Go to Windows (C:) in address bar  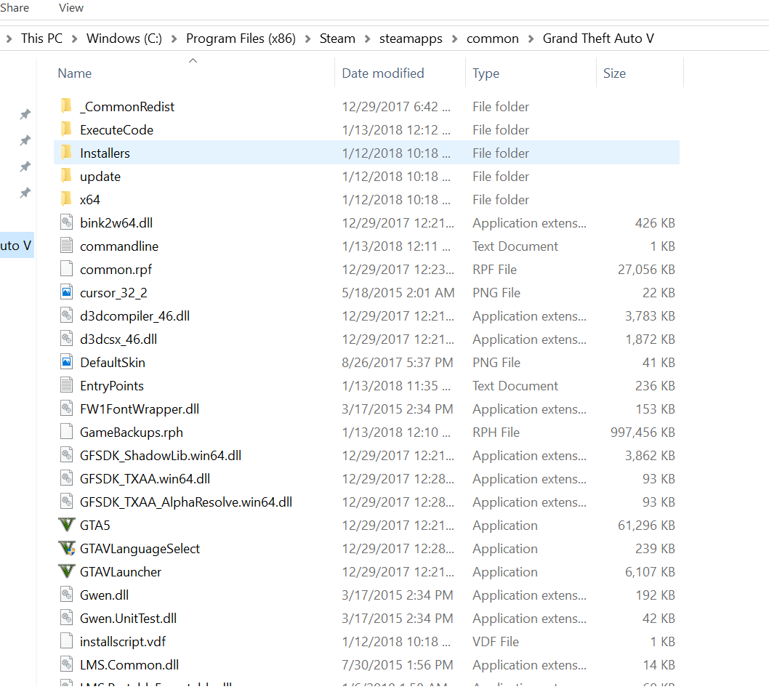(x=124, y=39)
